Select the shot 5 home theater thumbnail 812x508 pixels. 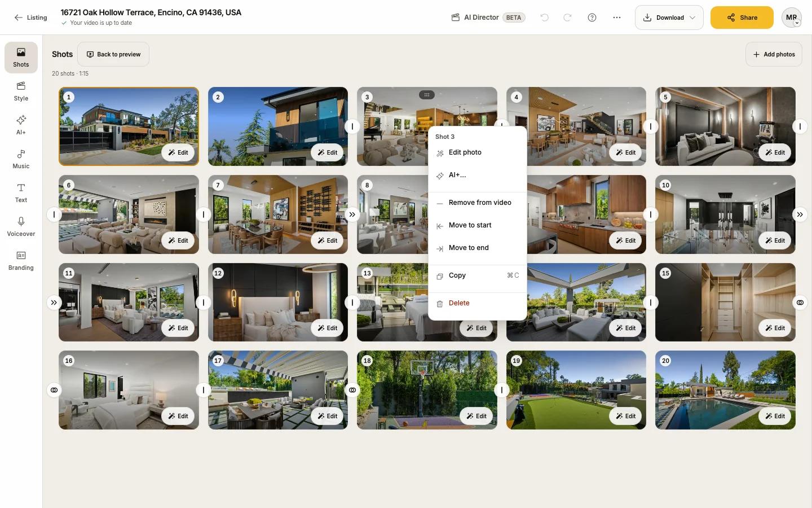click(x=725, y=126)
